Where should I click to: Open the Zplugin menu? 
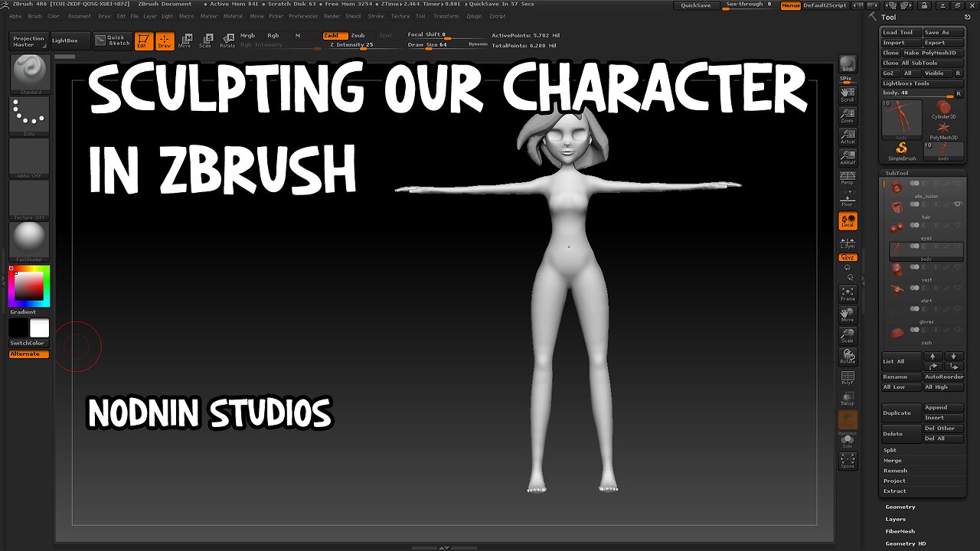(474, 16)
